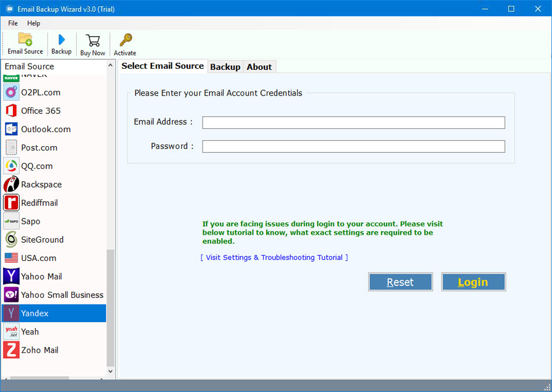Select the Zoho Mail icon
The width and height of the screenshot is (552, 392).
tap(11, 350)
